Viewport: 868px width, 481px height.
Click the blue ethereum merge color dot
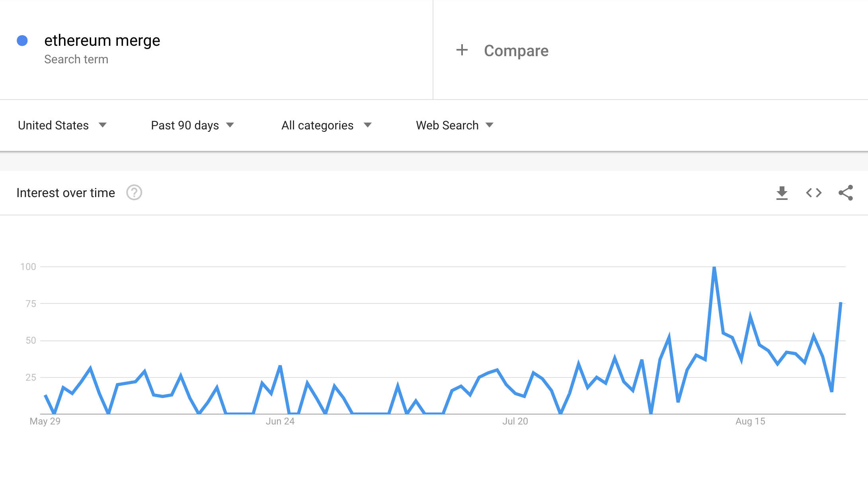22,41
